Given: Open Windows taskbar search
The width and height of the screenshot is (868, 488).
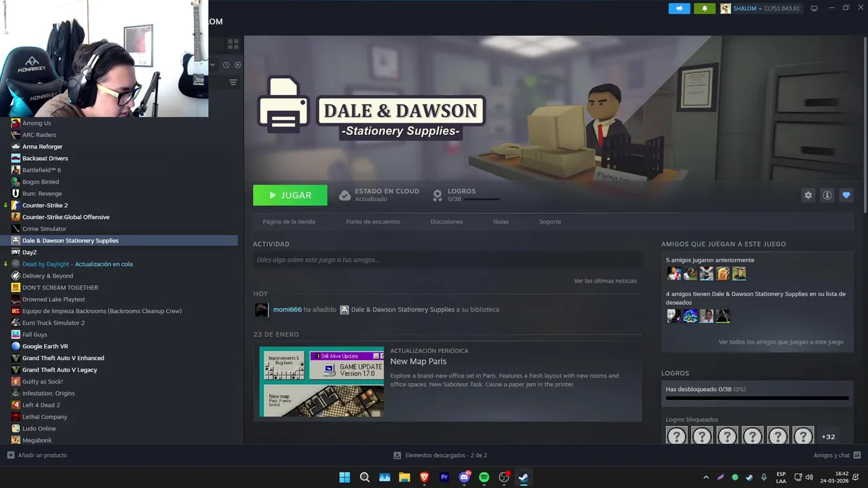Looking at the screenshot, I should click(365, 477).
